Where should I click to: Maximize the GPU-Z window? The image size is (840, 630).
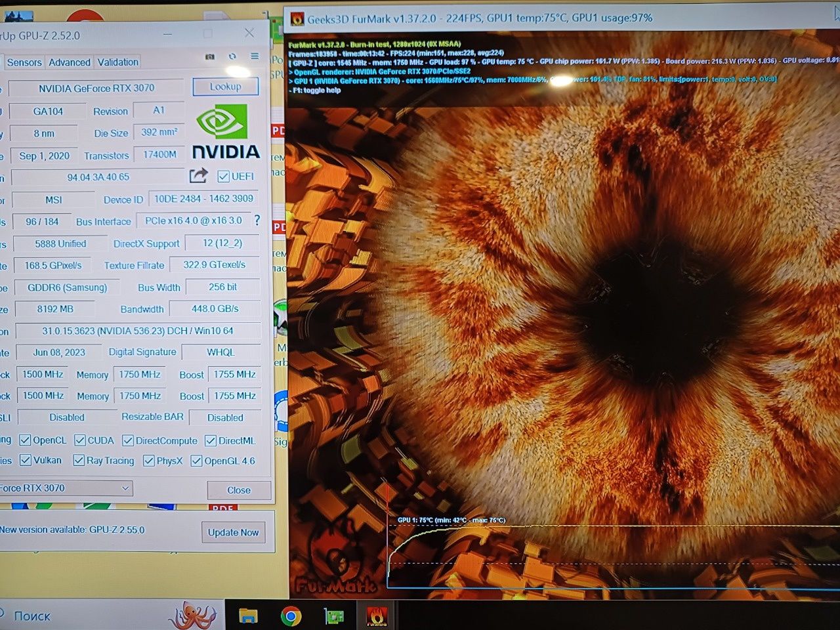208,33
